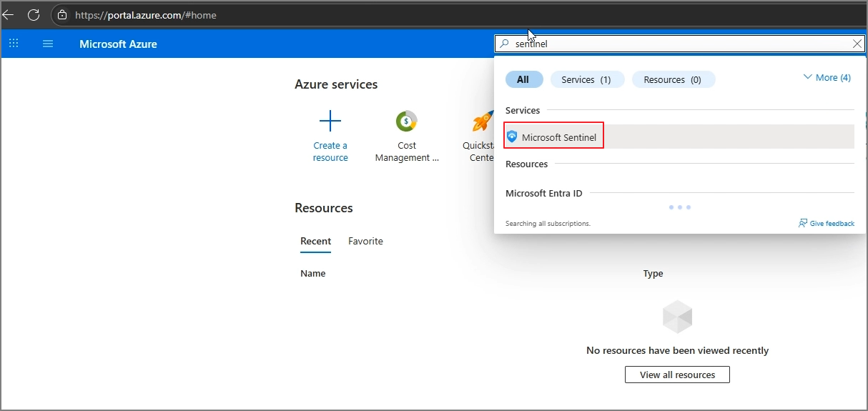Sort by the Type column header
The image size is (868, 411).
(x=654, y=274)
